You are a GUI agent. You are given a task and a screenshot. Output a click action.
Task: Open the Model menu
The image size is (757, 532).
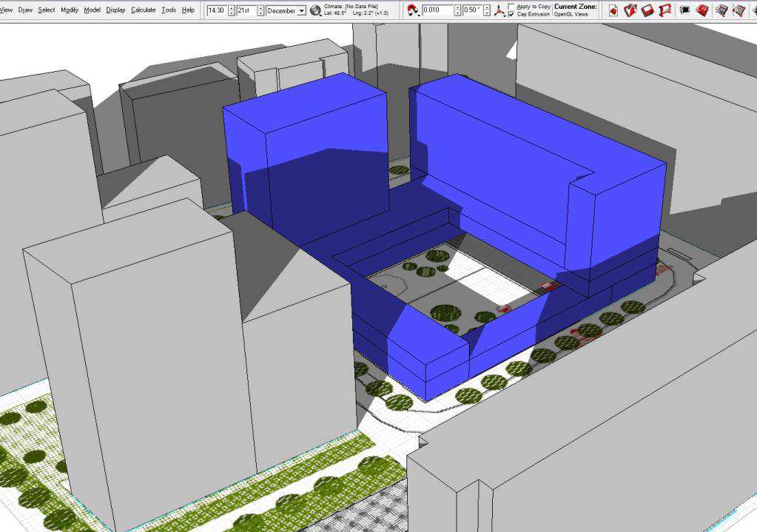coord(92,10)
